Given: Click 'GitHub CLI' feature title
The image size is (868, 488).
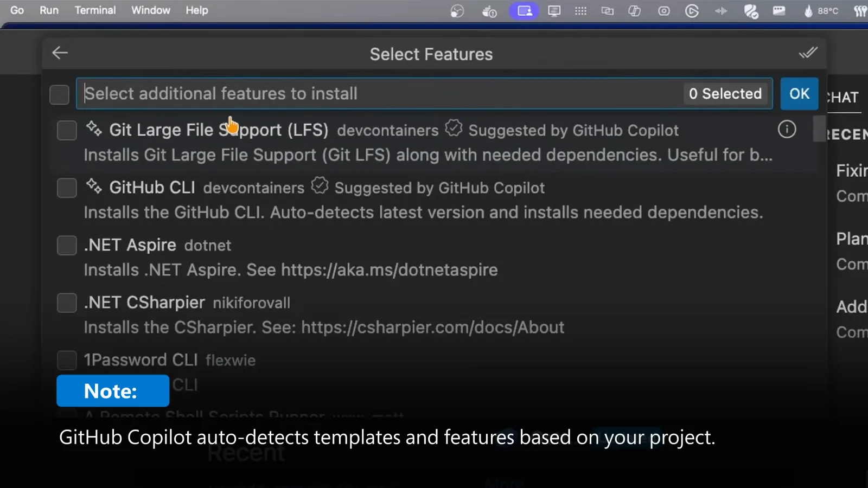Looking at the screenshot, I should (152, 188).
